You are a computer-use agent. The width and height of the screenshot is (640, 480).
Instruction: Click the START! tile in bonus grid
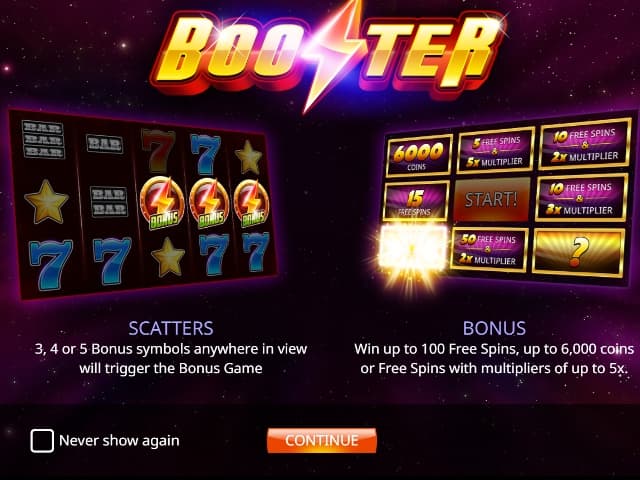tap(491, 200)
